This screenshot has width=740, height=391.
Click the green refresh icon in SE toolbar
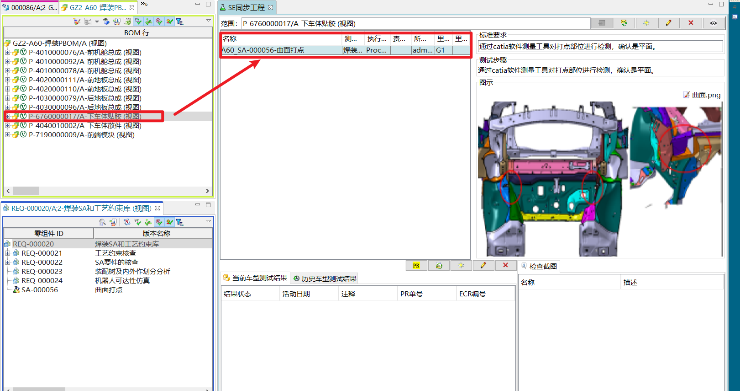[624, 23]
